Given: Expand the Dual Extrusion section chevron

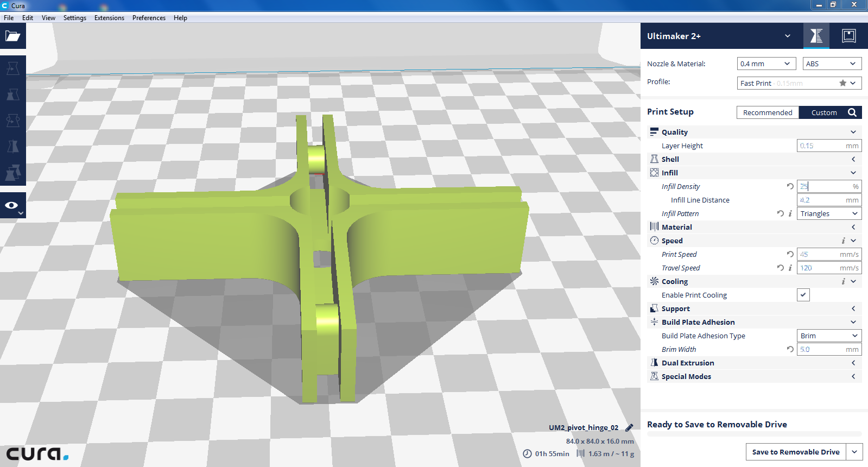Looking at the screenshot, I should point(853,363).
